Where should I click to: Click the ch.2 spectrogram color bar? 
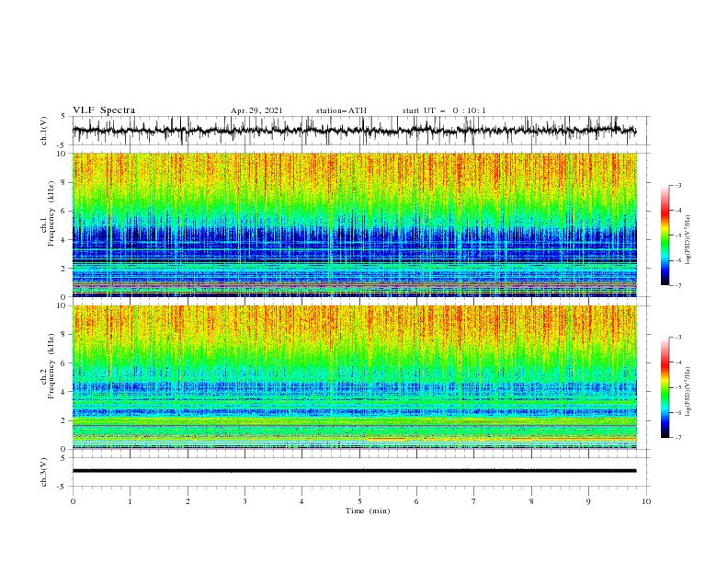pyautogui.click(x=665, y=387)
